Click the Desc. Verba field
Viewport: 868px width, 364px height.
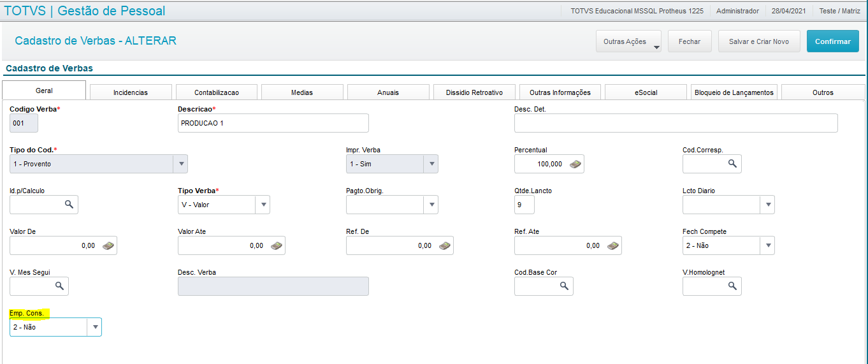tap(273, 286)
